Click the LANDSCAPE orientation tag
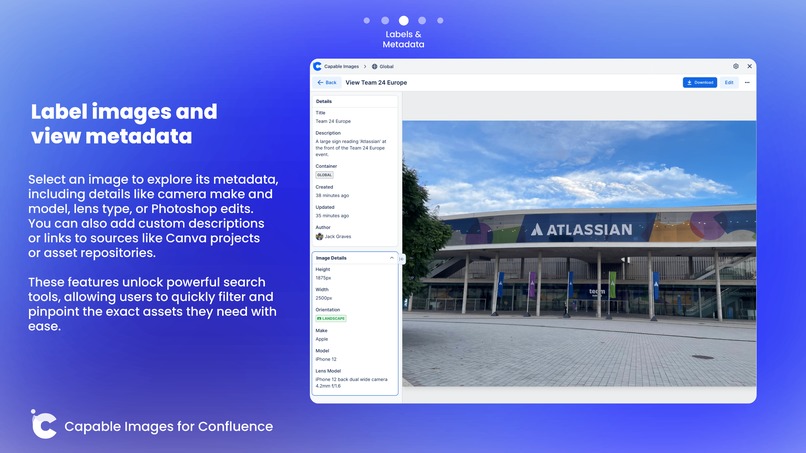Viewport: 806px width, 453px height. [x=331, y=318]
